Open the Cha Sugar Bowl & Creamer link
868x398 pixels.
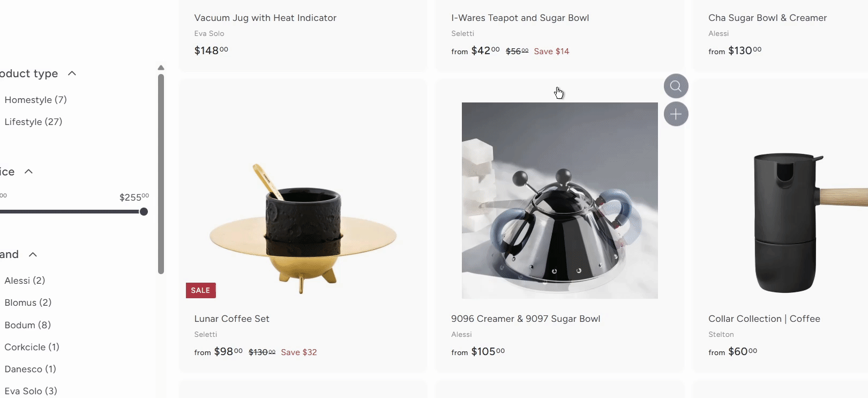[x=767, y=18]
